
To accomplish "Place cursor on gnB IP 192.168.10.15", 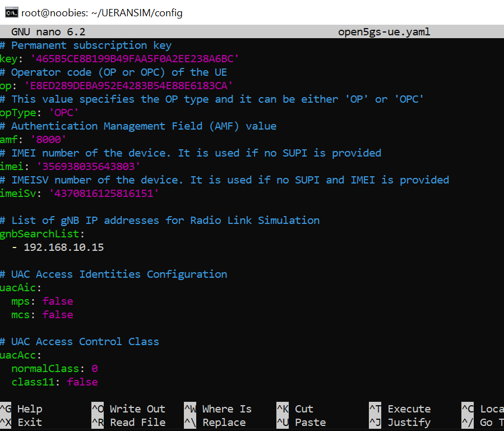I will pyautogui.click(x=63, y=247).
